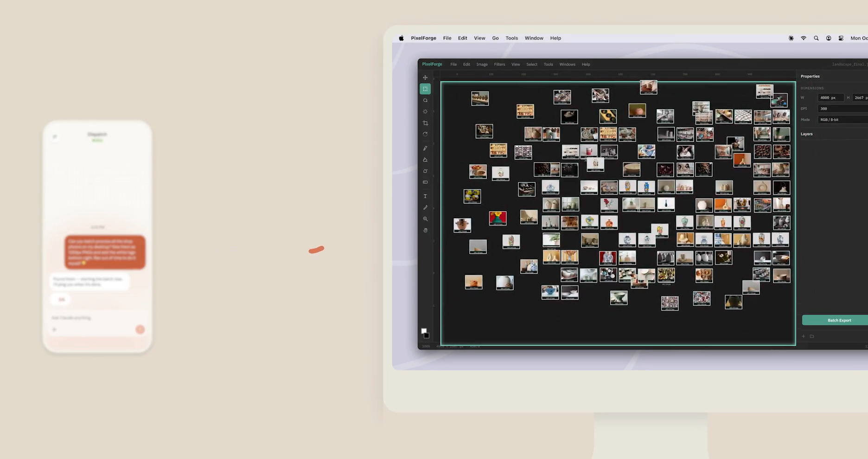Select the Text tool
This screenshot has width=868, height=459.
(x=425, y=196)
